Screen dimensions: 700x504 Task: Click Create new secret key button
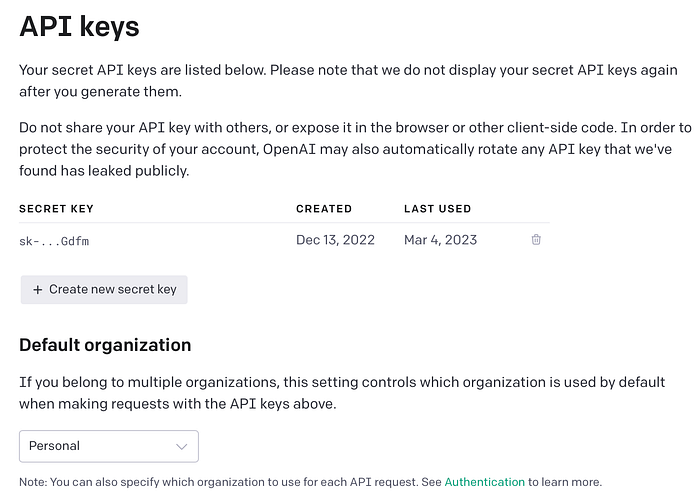104,290
